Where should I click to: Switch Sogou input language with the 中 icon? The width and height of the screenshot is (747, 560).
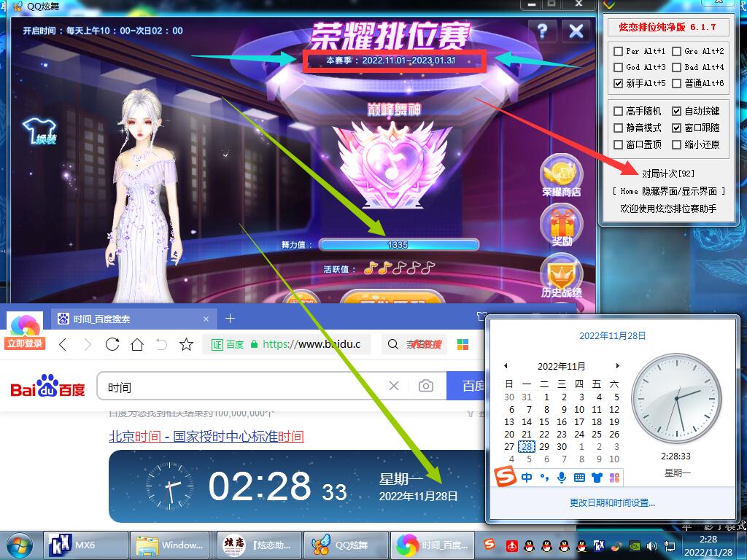pyautogui.click(x=527, y=477)
